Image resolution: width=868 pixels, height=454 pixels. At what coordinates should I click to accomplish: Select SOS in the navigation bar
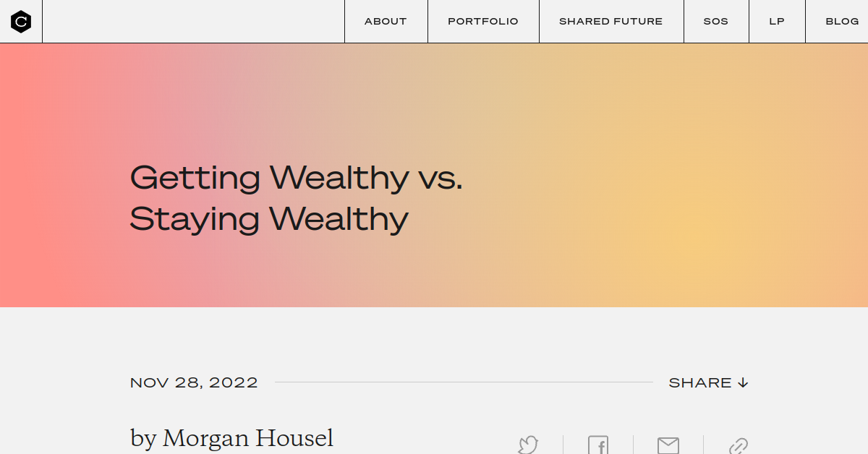point(716,21)
